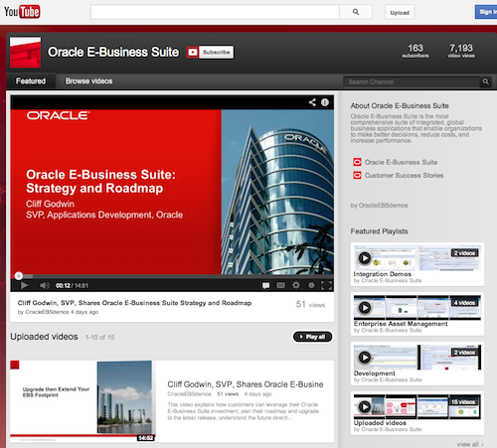The width and height of the screenshot is (497, 448).
Task: Click the Uploaded videos playlist title
Action: click(380, 423)
